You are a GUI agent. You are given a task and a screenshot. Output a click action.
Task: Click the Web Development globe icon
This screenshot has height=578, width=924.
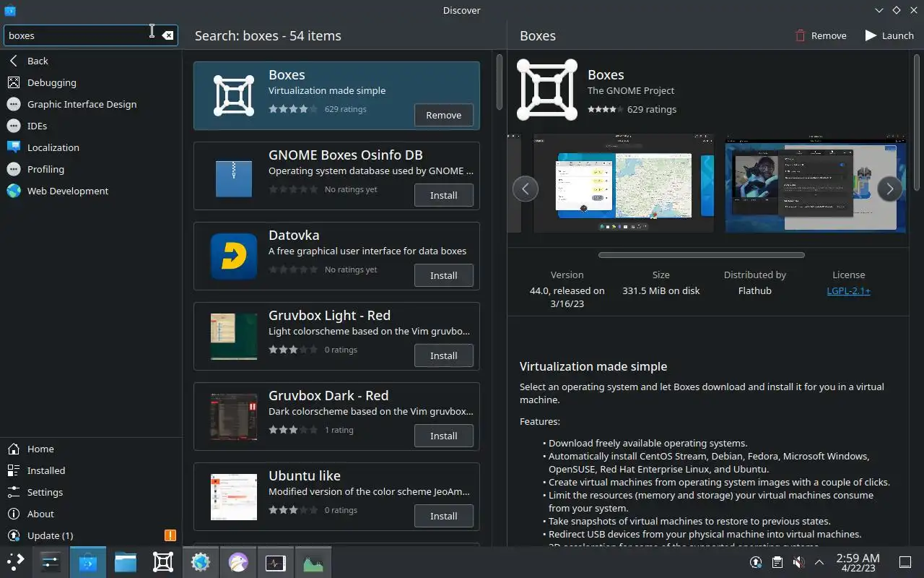[x=13, y=191]
